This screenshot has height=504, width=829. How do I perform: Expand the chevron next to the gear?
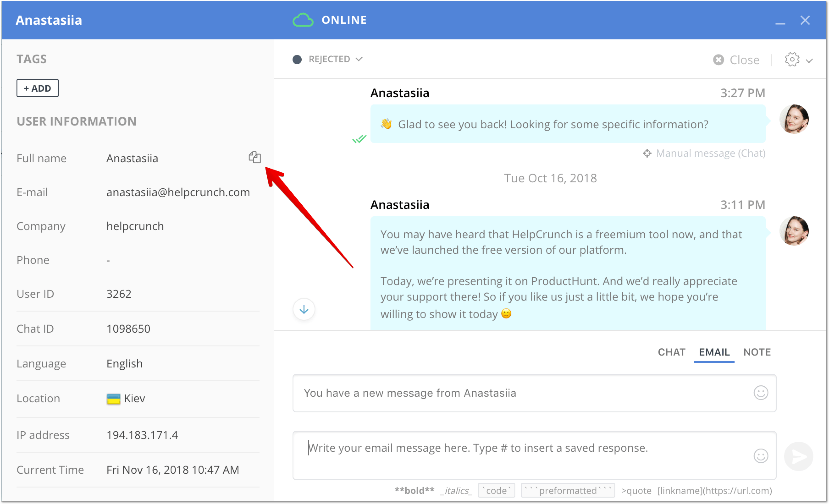pyautogui.click(x=809, y=61)
